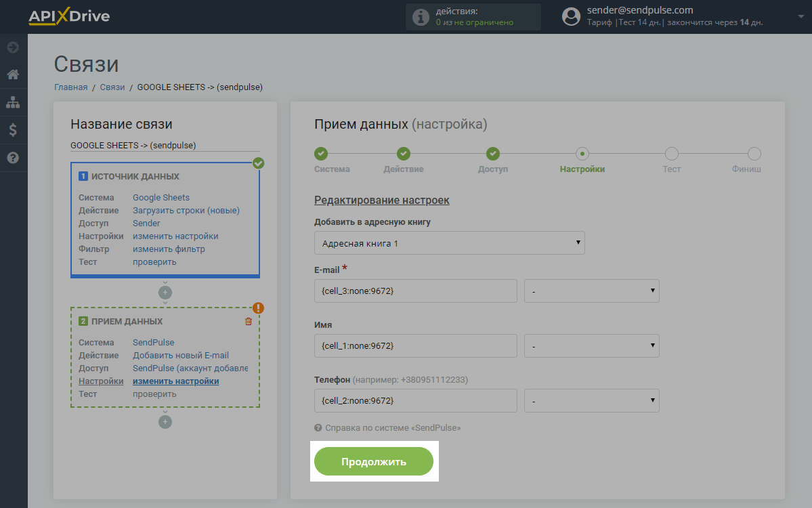
Task: Go to the Доступ step circle
Action: (493, 154)
